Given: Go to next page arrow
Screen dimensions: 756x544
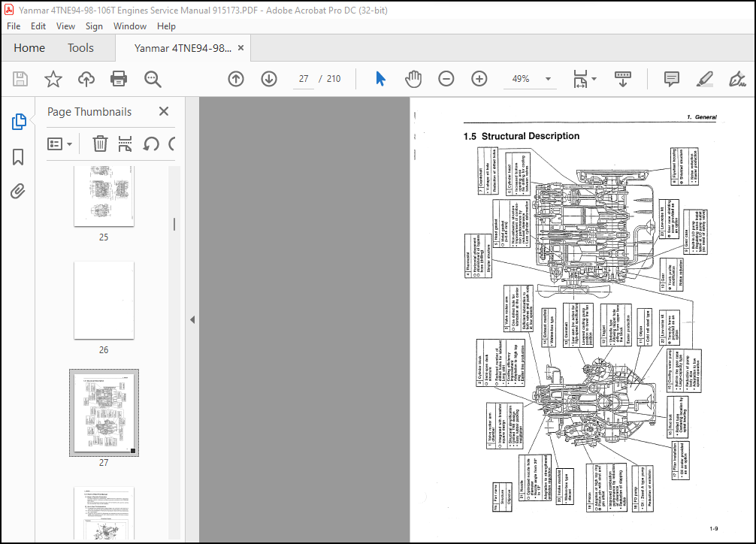Looking at the screenshot, I should pyautogui.click(x=269, y=79).
